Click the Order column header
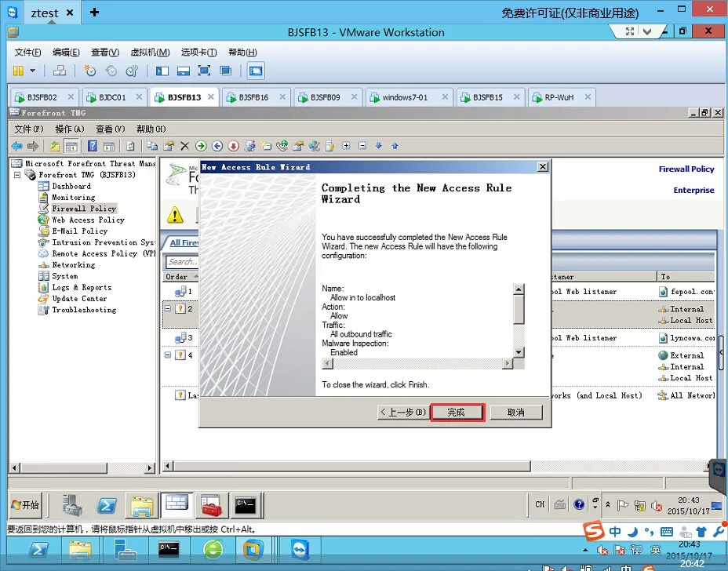 [181, 277]
